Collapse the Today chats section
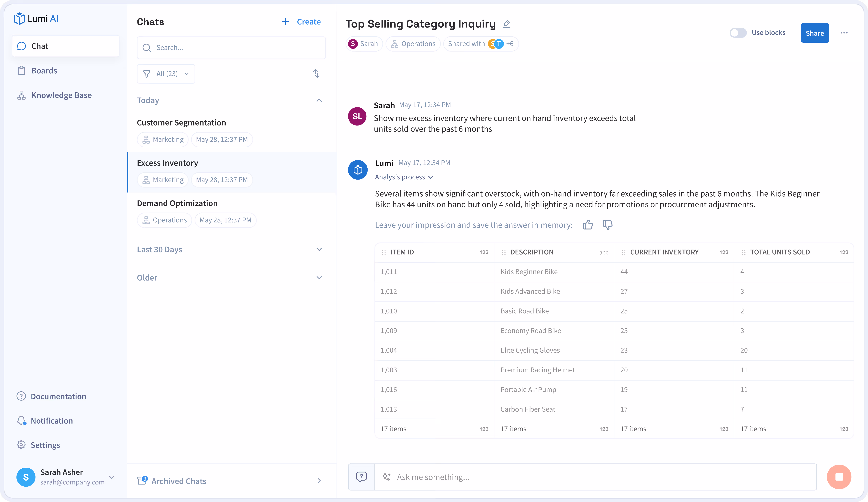868x502 pixels. pos(319,101)
